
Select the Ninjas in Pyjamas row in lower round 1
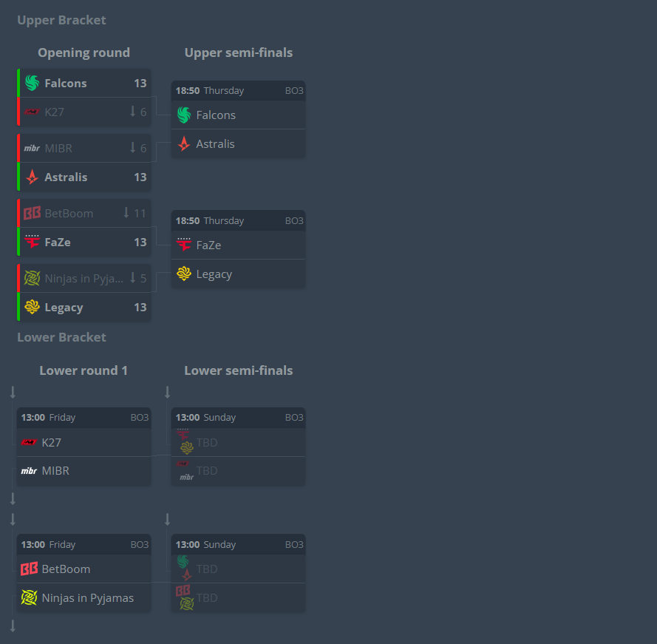click(x=84, y=597)
